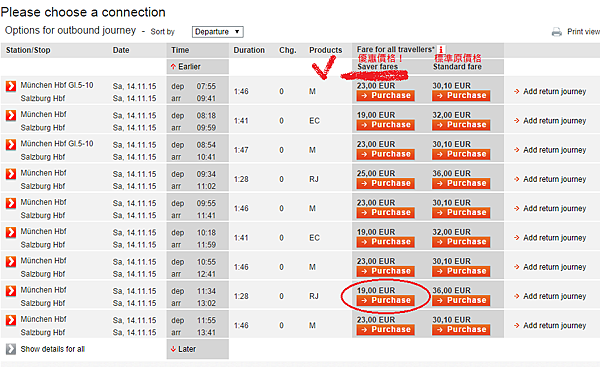This screenshot has height=367, width=600.
Task: Purchase 19,00 EUR saver fare for 11:34 train
Action: (x=385, y=300)
